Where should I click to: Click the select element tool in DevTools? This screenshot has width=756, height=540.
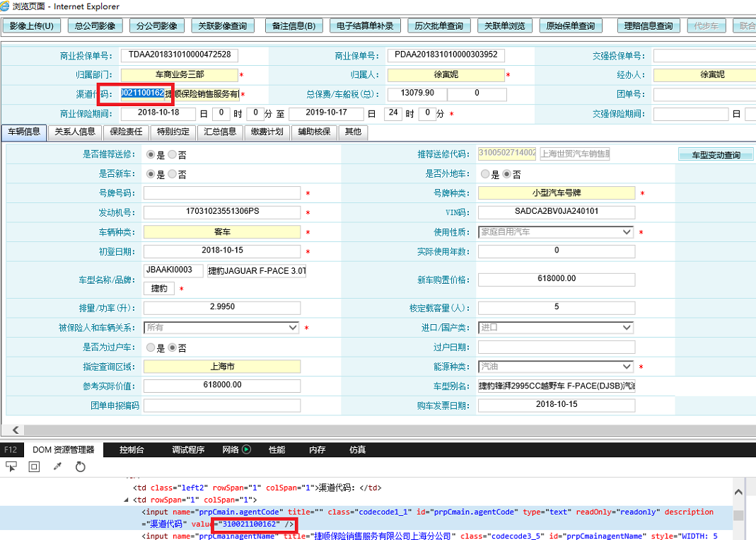[x=11, y=467]
